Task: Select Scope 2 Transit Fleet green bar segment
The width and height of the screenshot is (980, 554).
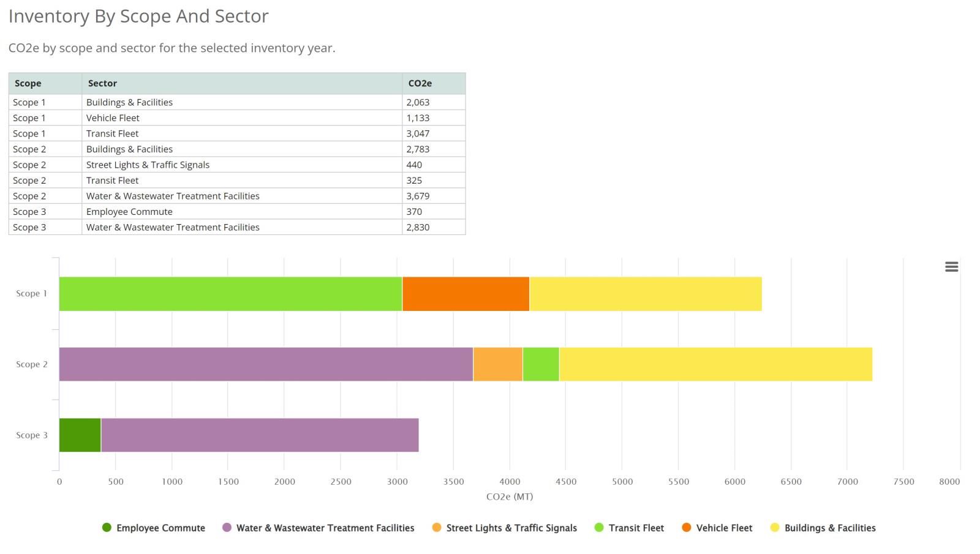Action: click(541, 364)
